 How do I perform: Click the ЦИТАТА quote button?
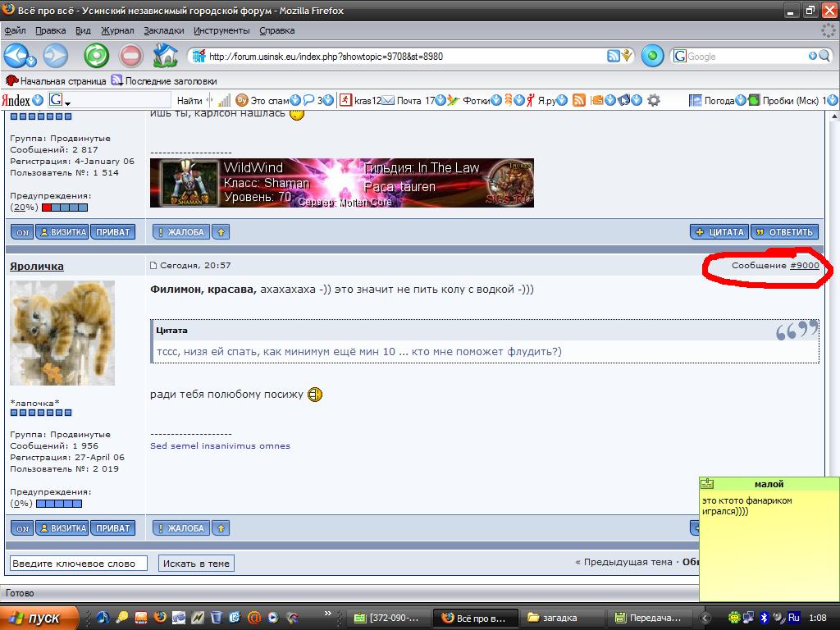[719, 232]
